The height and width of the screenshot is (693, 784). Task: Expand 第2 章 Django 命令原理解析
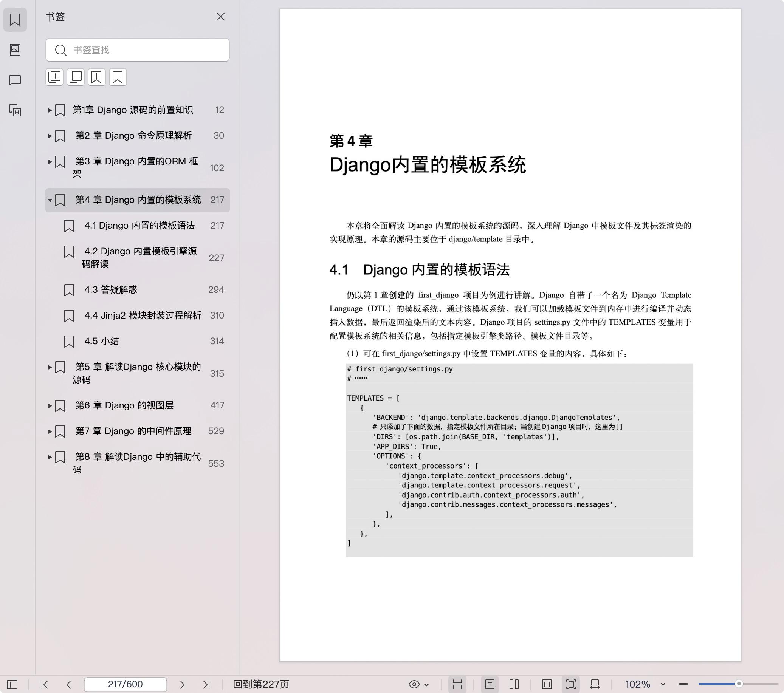[50, 136]
